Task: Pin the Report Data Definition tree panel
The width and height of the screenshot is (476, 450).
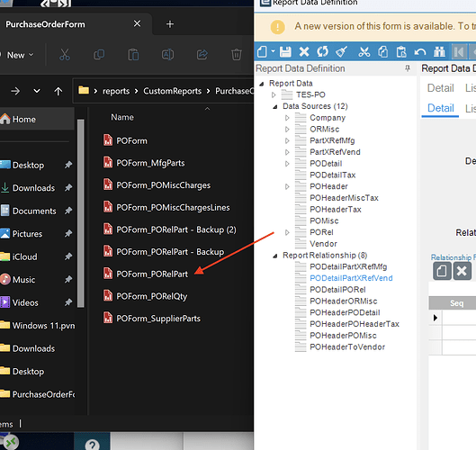Action: pyautogui.click(x=408, y=68)
